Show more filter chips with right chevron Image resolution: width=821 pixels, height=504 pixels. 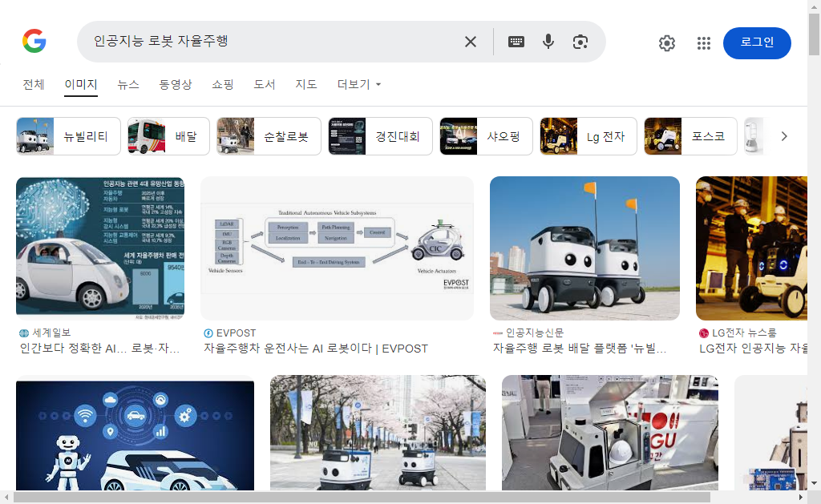click(x=784, y=136)
